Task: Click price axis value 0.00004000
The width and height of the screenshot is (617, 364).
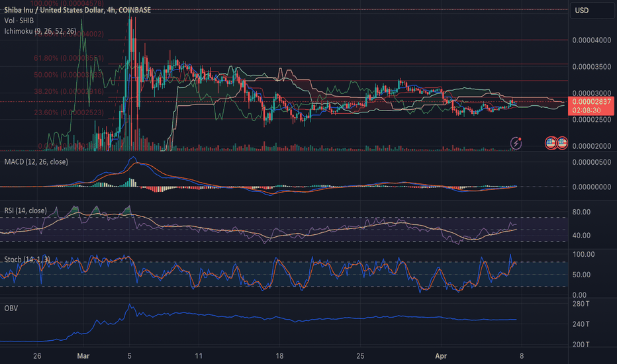Action: [591, 40]
